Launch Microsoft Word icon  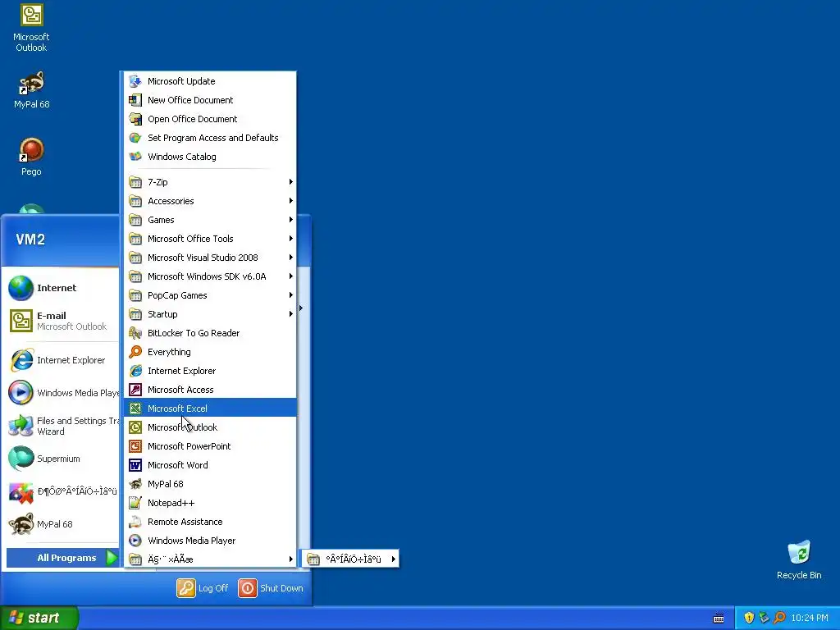(135, 465)
